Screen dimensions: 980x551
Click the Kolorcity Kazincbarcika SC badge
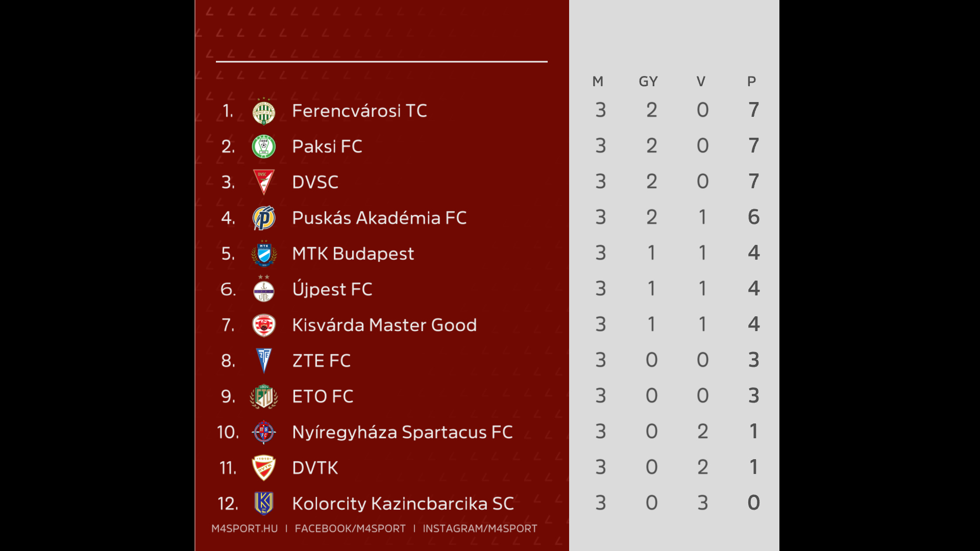pos(264,504)
